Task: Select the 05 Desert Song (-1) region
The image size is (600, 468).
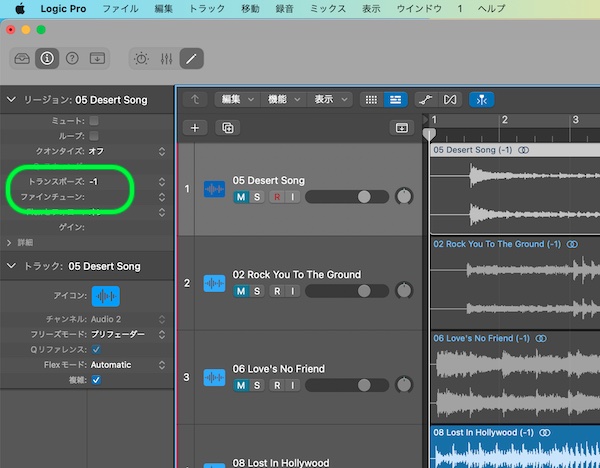Action: coord(515,189)
